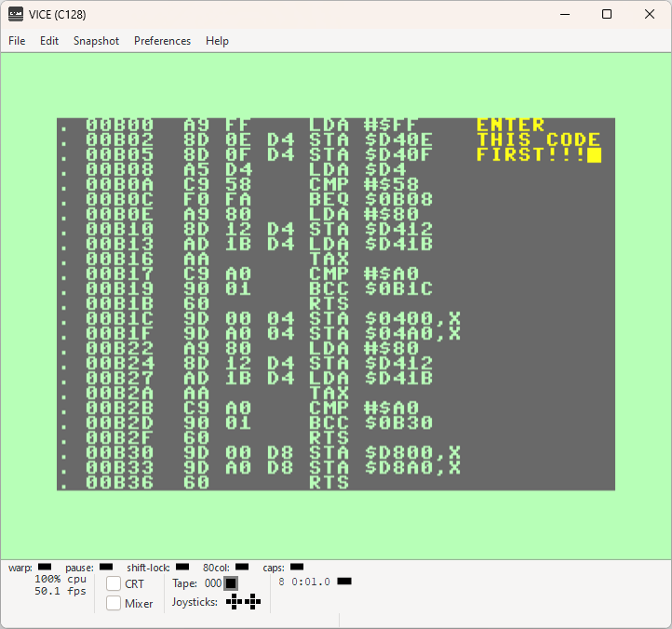Toggle the warp mode indicator
This screenshot has width=672, height=629.
tap(45, 567)
